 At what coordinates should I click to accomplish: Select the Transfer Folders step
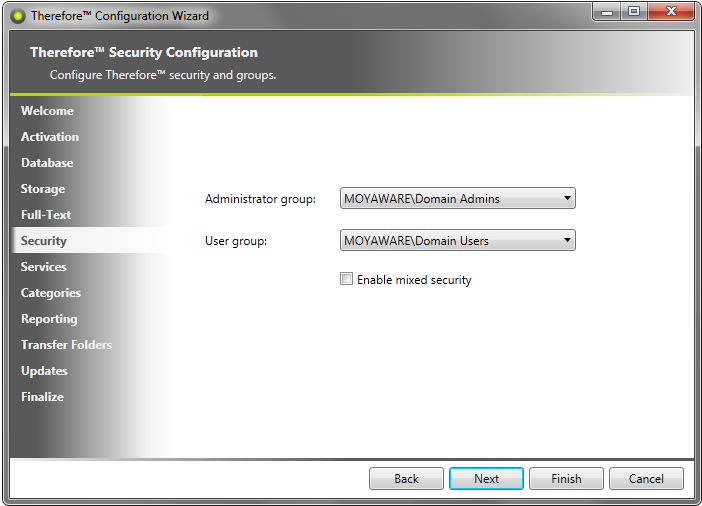(x=66, y=345)
